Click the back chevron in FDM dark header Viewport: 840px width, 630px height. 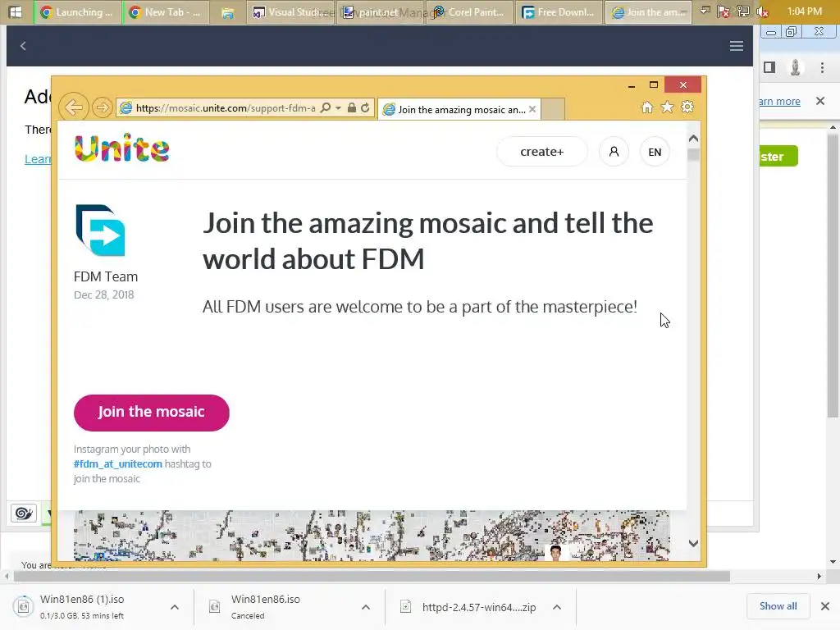pos(23,46)
